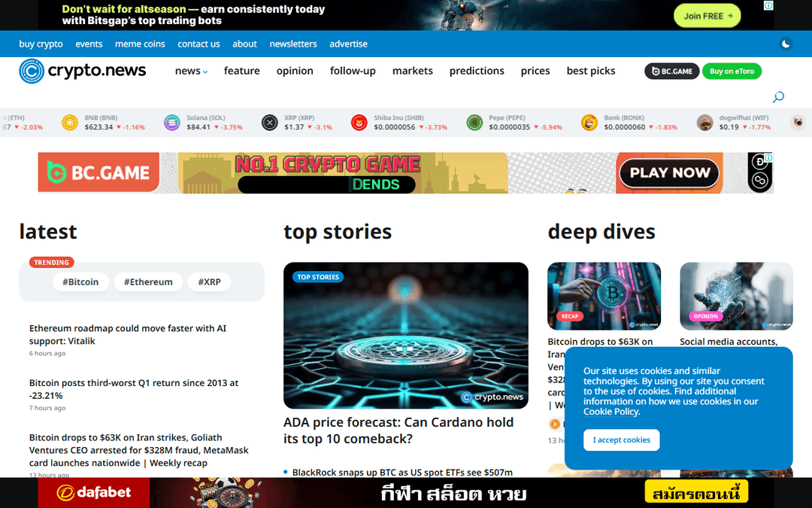The image size is (812, 508).
Task: Open the feature section
Action: tap(242, 71)
